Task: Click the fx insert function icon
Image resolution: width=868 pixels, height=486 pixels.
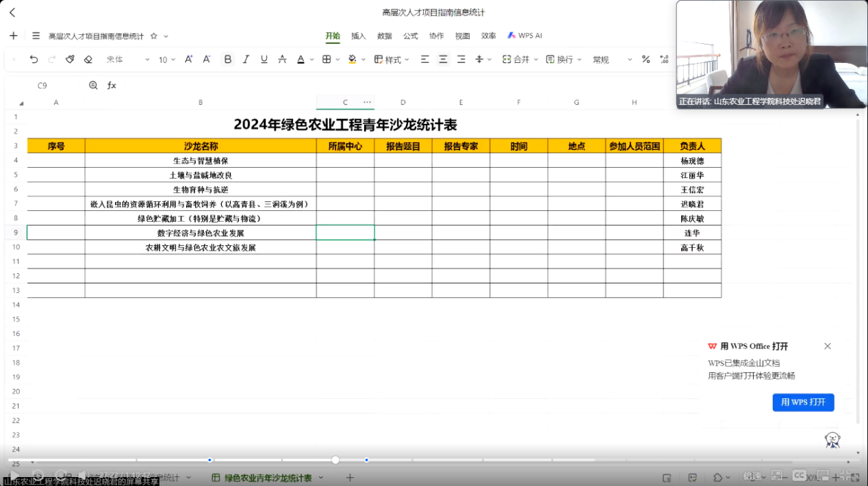Action: 111,86
